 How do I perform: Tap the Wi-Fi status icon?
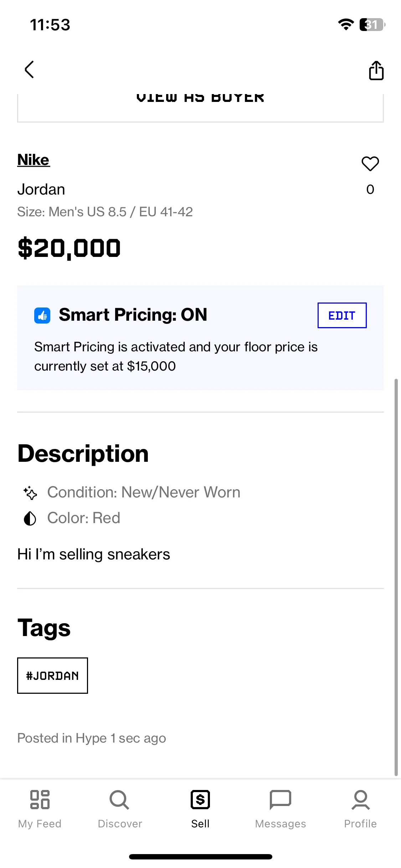tap(346, 24)
